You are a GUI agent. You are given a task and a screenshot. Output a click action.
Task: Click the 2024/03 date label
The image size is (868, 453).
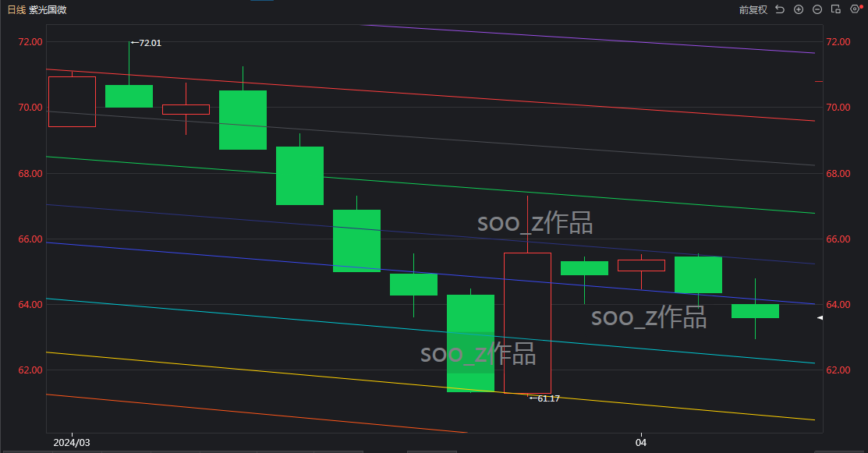pyautogui.click(x=72, y=443)
